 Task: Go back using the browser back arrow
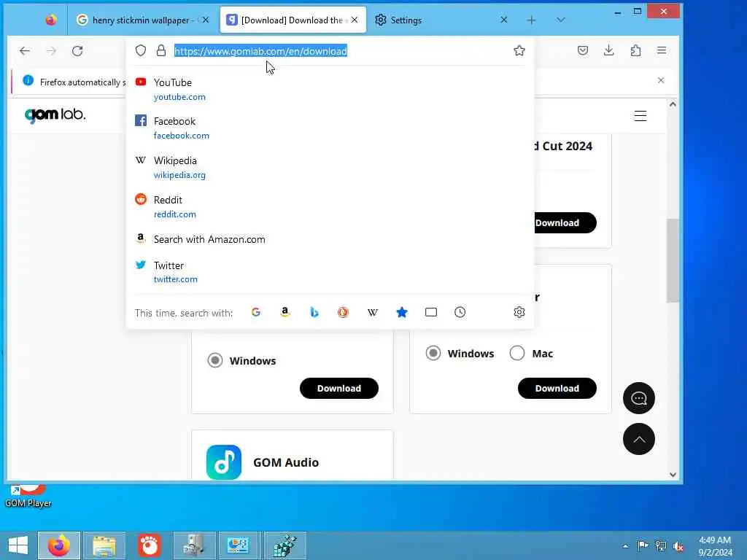[x=25, y=51]
